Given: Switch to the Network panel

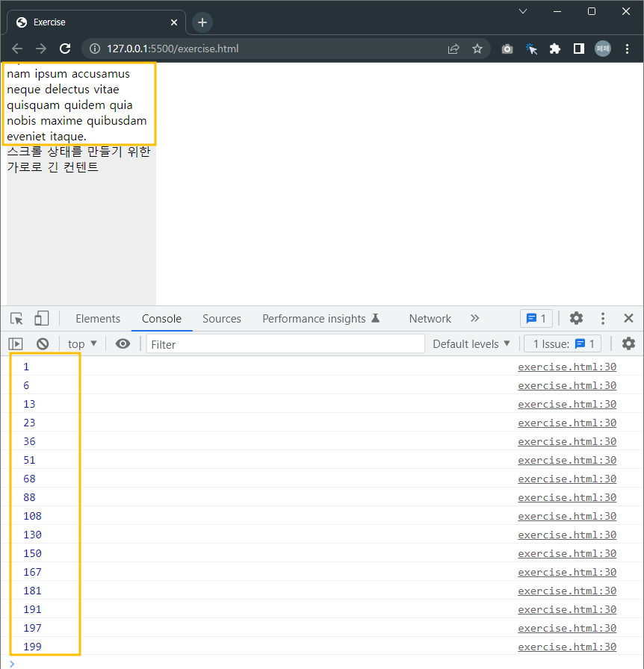Looking at the screenshot, I should (430, 318).
